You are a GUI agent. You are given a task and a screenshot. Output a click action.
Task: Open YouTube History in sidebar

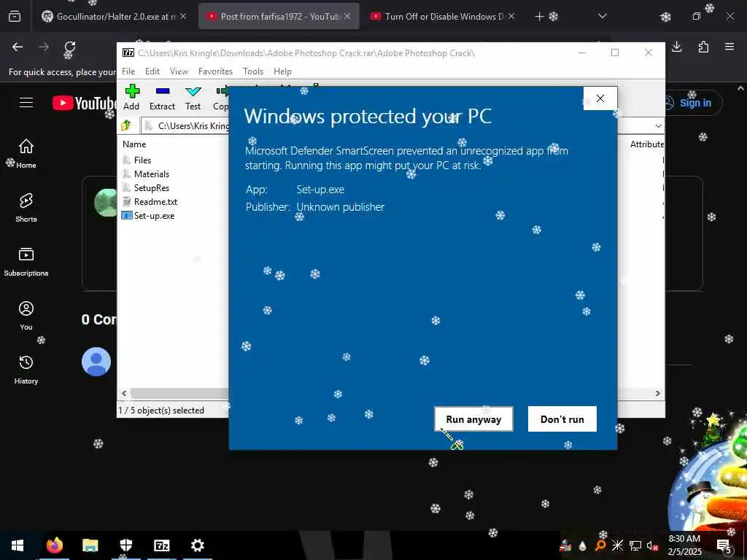(x=26, y=370)
